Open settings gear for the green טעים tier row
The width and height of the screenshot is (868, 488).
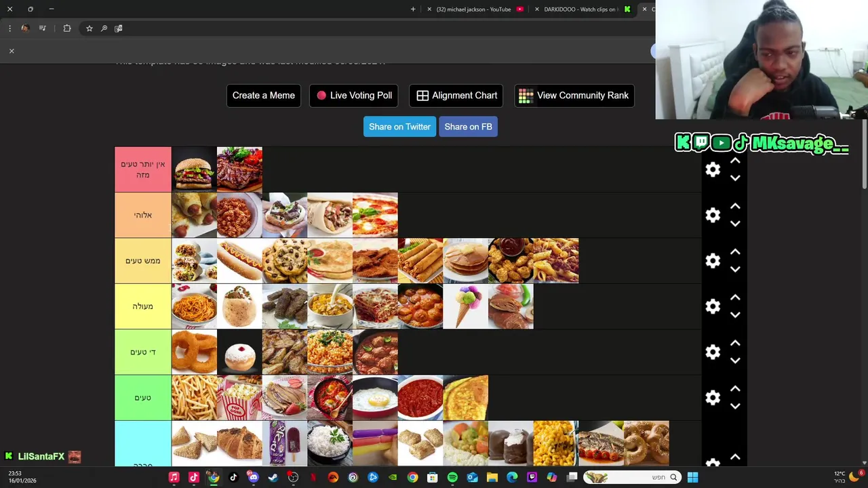(713, 397)
